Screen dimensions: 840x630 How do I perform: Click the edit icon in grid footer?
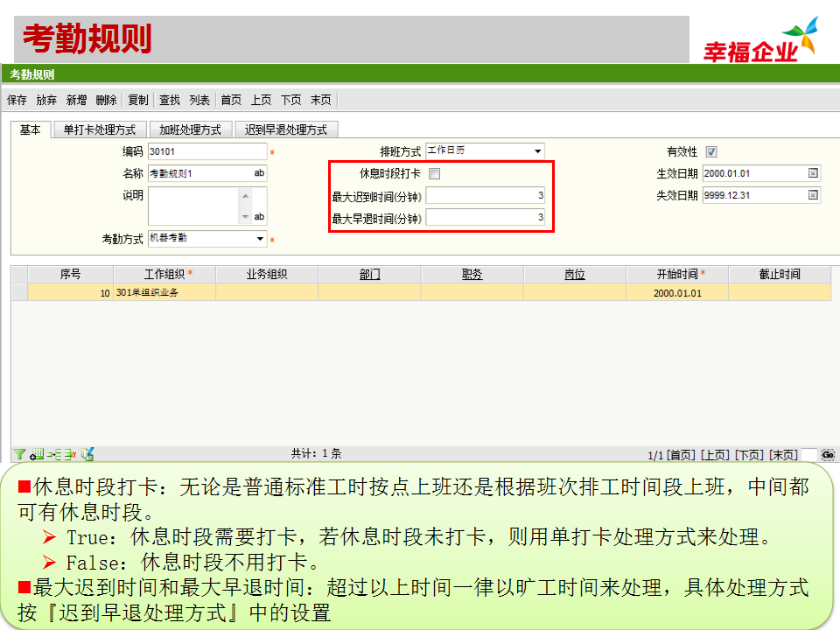tap(87, 454)
